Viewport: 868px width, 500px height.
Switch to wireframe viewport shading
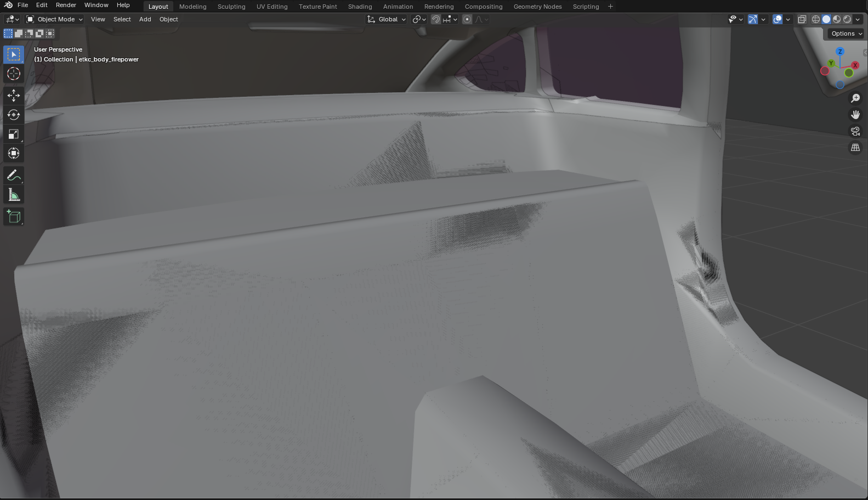816,19
